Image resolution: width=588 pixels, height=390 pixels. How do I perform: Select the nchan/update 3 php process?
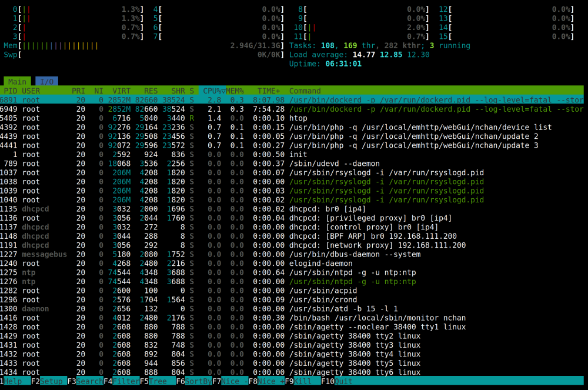(x=292, y=145)
